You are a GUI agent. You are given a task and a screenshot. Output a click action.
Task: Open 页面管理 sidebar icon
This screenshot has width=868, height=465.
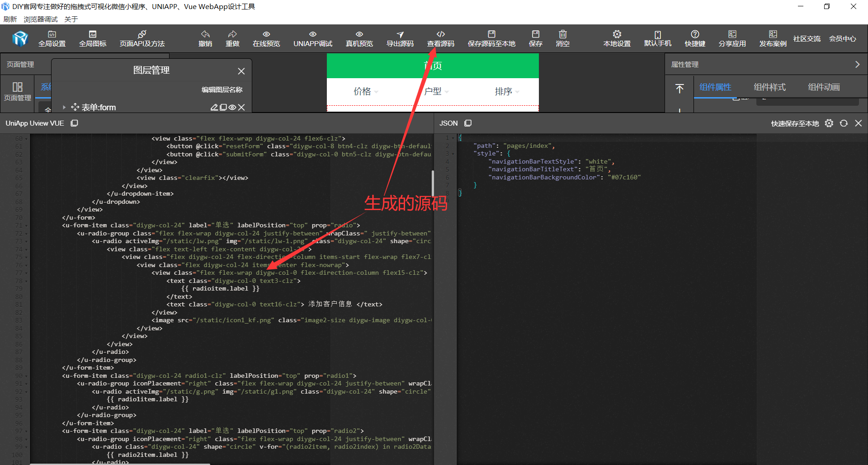(18, 91)
